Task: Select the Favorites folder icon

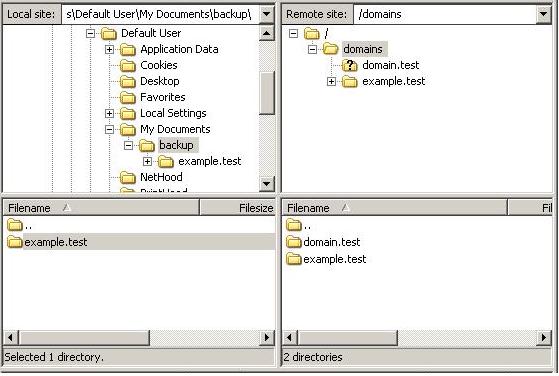Action: pos(128,97)
